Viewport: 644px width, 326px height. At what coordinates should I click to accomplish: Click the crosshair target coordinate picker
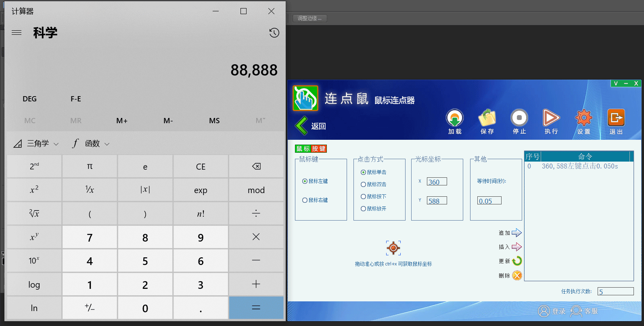[x=393, y=248]
